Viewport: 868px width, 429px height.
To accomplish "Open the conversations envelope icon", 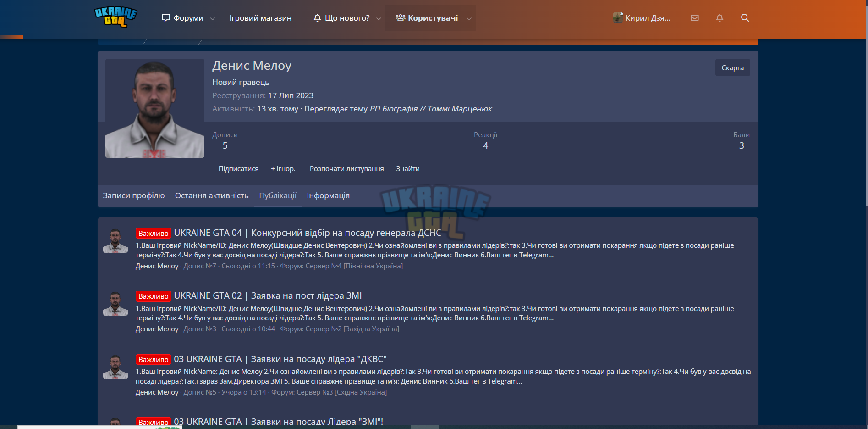I will pos(695,18).
